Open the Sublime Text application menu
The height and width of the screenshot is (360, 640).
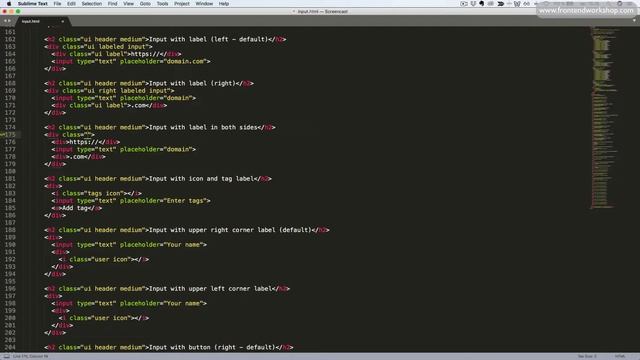click(x=33, y=4)
